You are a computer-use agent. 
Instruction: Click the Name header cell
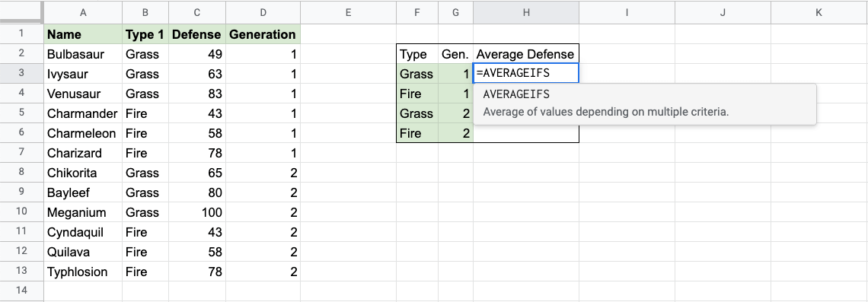(83, 34)
